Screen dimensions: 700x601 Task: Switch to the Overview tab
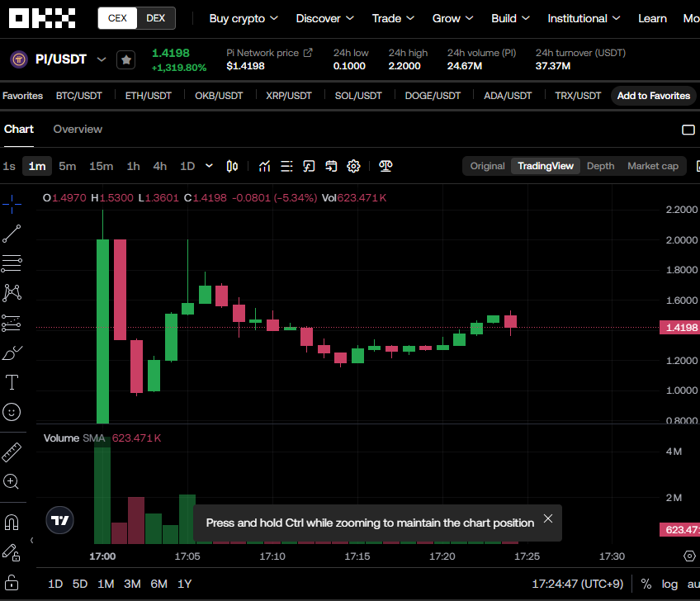pyautogui.click(x=78, y=129)
